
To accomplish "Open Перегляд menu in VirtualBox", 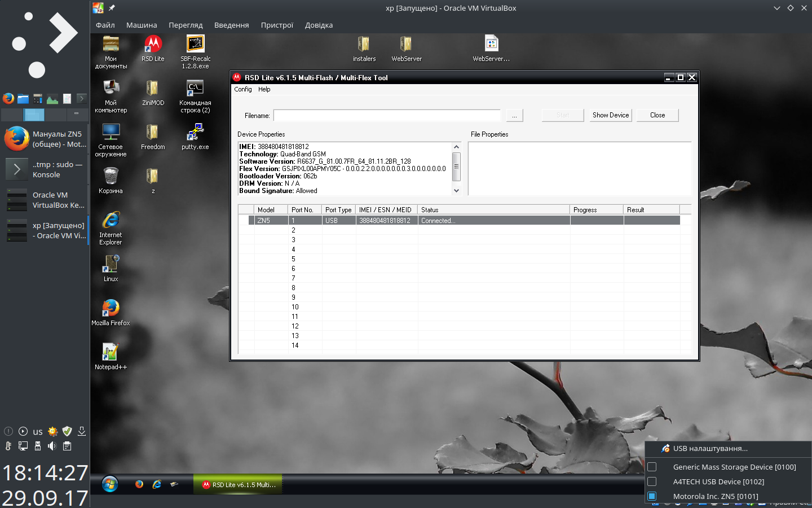I will click(186, 25).
